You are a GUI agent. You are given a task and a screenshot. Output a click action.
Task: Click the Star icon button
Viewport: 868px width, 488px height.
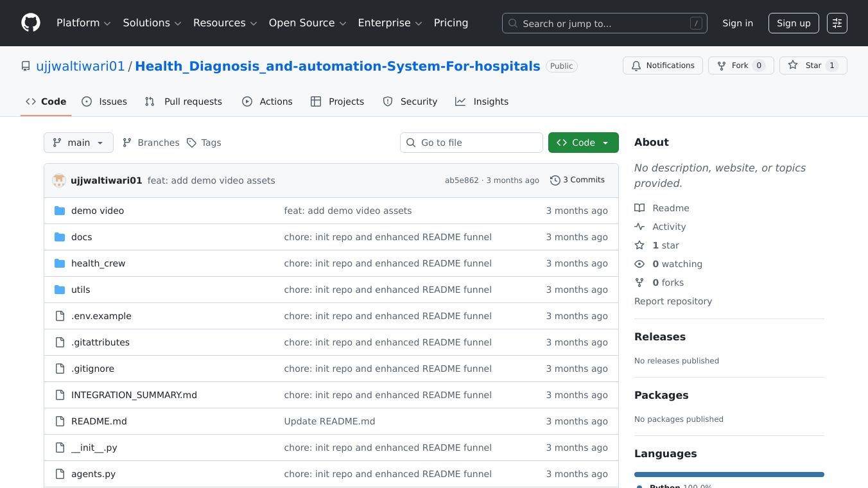[794, 65]
